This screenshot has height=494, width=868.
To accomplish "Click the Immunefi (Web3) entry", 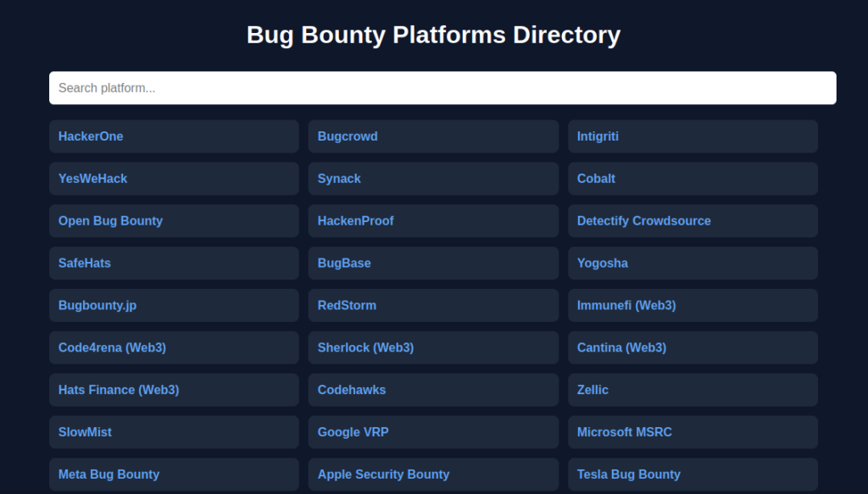I will click(626, 306).
